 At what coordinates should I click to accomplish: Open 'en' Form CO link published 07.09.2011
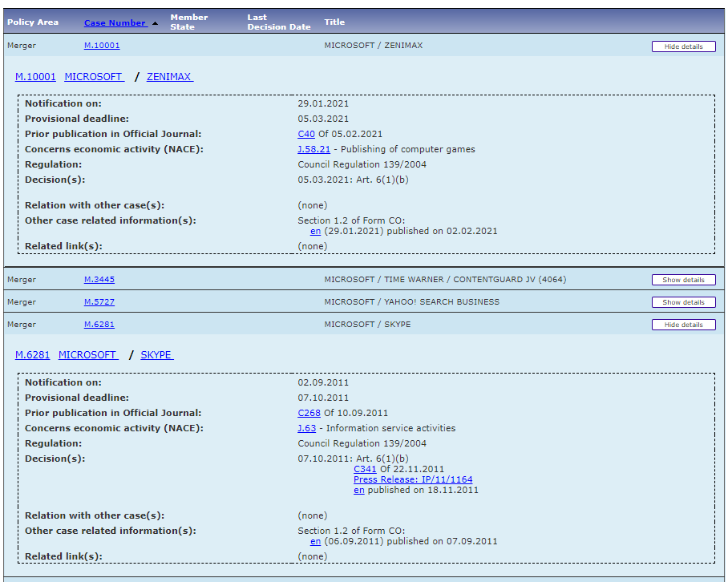click(315, 542)
